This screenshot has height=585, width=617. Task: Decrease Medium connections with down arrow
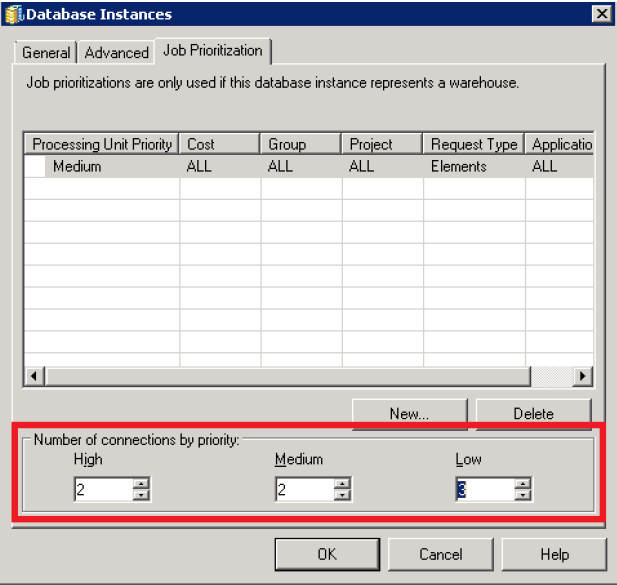click(x=342, y=495)
